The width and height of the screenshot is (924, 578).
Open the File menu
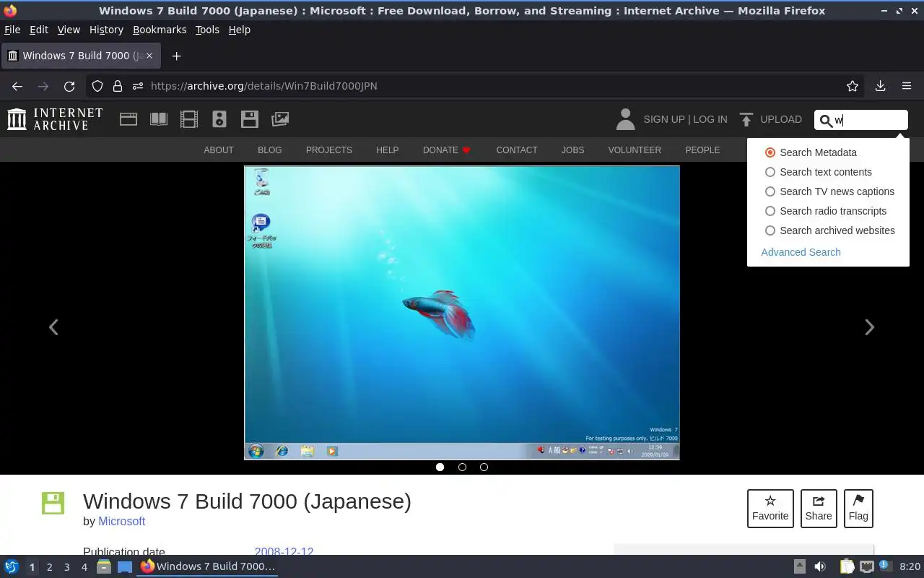(x=12, y=30)
